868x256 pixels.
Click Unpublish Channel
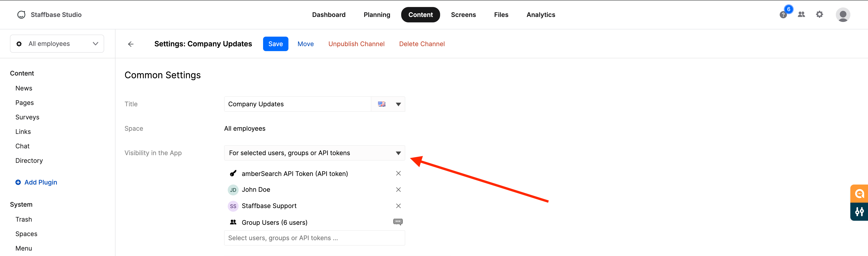(x=356, y=44)
